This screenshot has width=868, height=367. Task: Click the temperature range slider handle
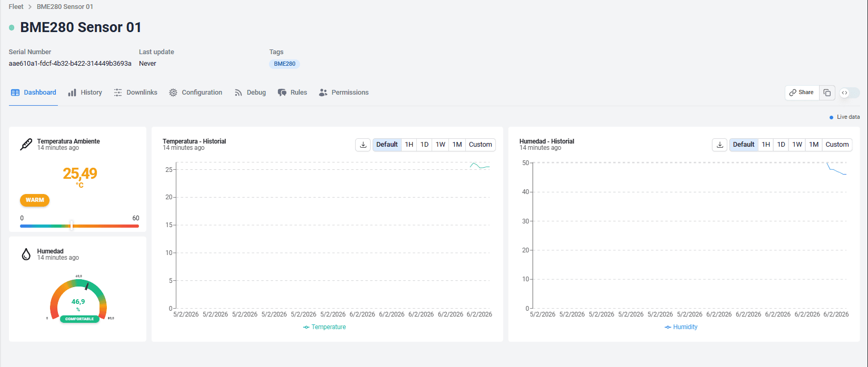pyautogui.click(x=72, y=225)
